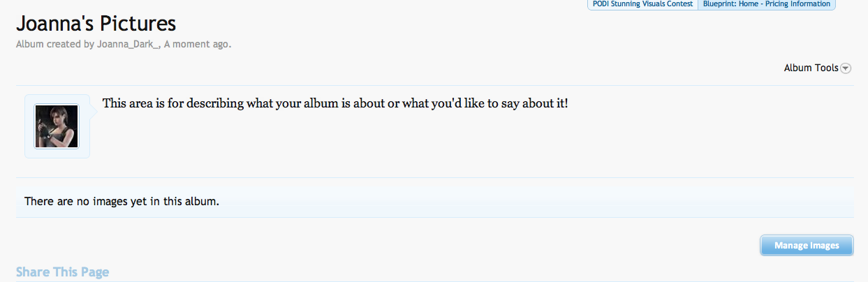The image size is (868, 282).
Task: Click 'Pricing Information' in the top bar
Action: click(796, 4)
